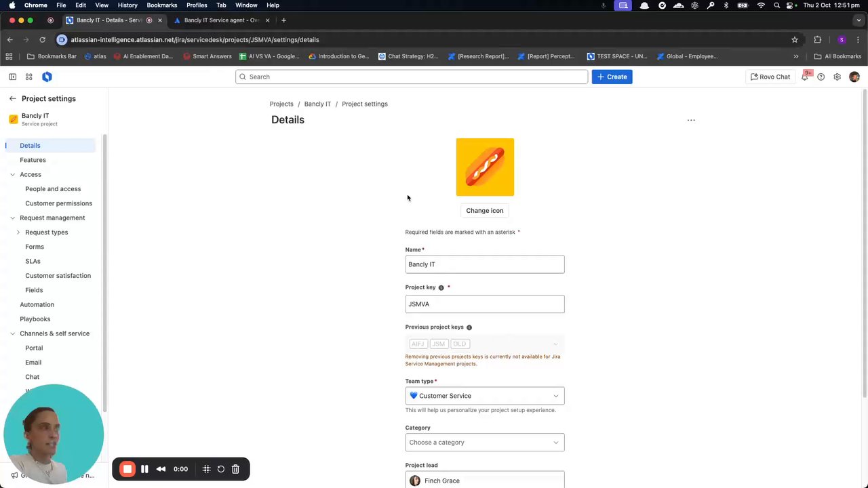Stop the screen recording
Viewport: 868px width, 488px height.
(127, 469)
